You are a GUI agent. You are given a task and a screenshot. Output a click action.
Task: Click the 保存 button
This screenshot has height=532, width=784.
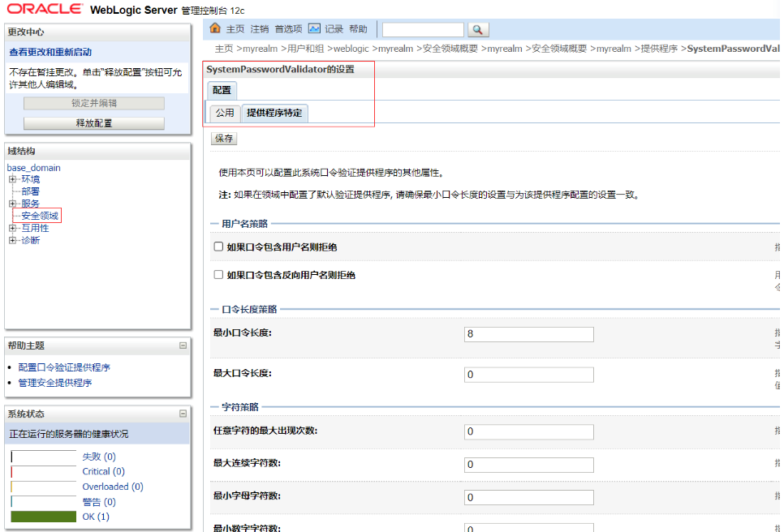coord(225,139)
